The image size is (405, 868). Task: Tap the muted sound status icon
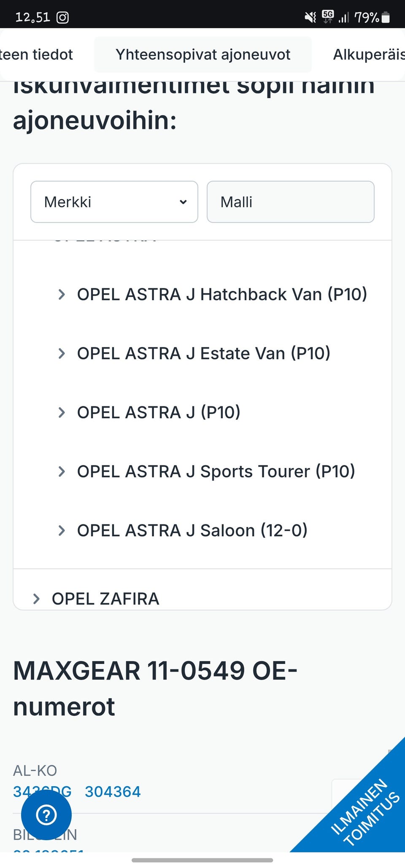coord(310,17)
